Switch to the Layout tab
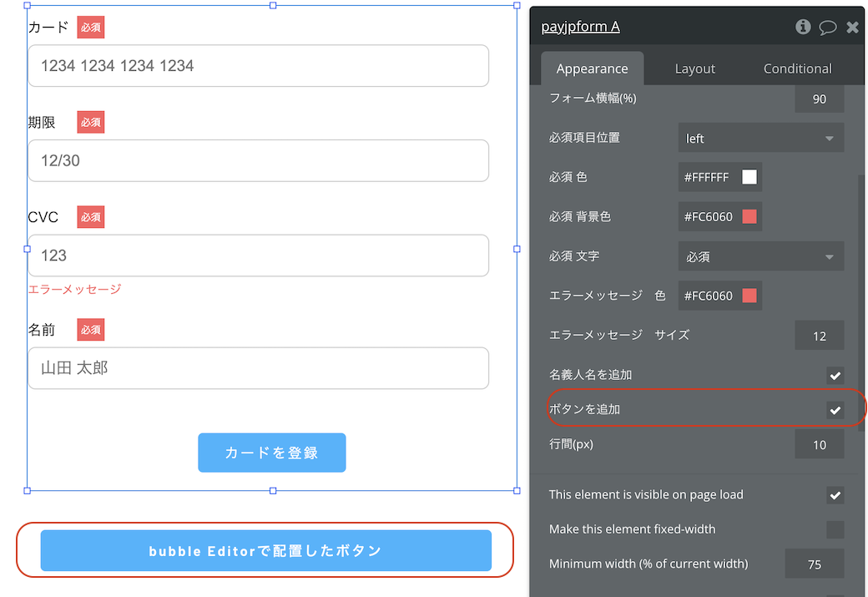This screenshot has width=868, height=597. pyautogui.click(x=694, y=68)
